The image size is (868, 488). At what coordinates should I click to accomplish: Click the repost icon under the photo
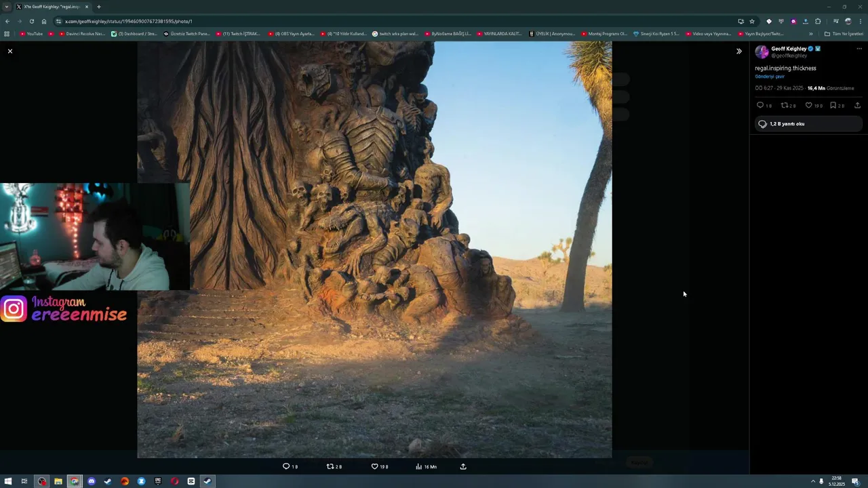(x=330, y=466)
